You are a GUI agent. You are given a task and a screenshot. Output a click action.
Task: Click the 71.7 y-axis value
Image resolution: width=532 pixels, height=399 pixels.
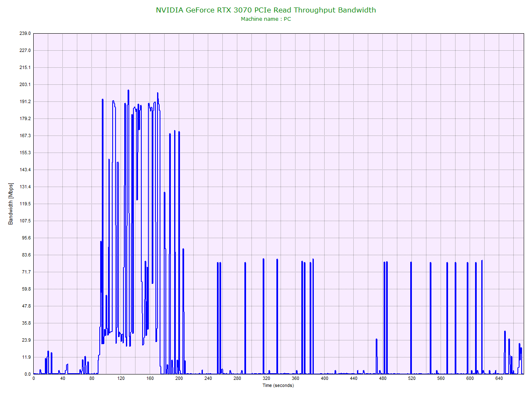[27, 272]
